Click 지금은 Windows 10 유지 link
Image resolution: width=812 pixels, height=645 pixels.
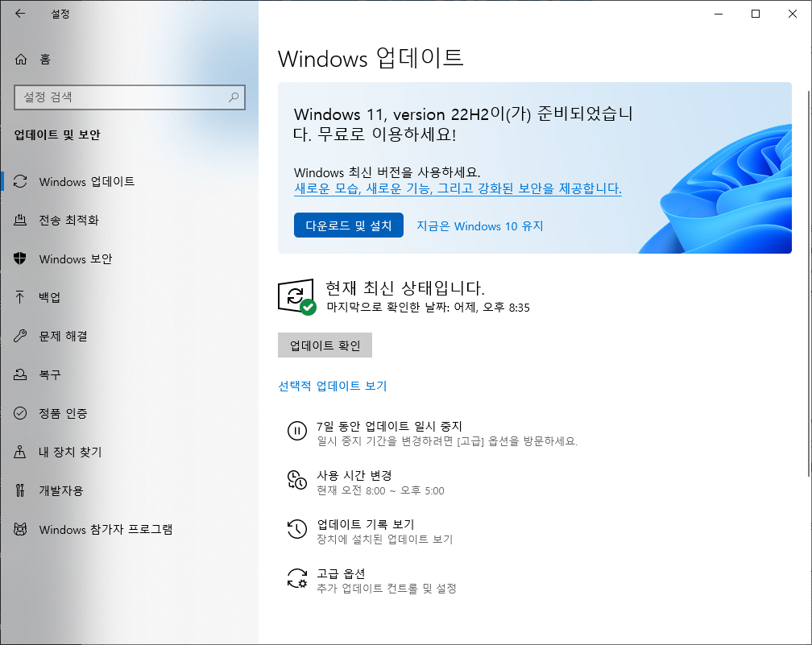[480, 226]
